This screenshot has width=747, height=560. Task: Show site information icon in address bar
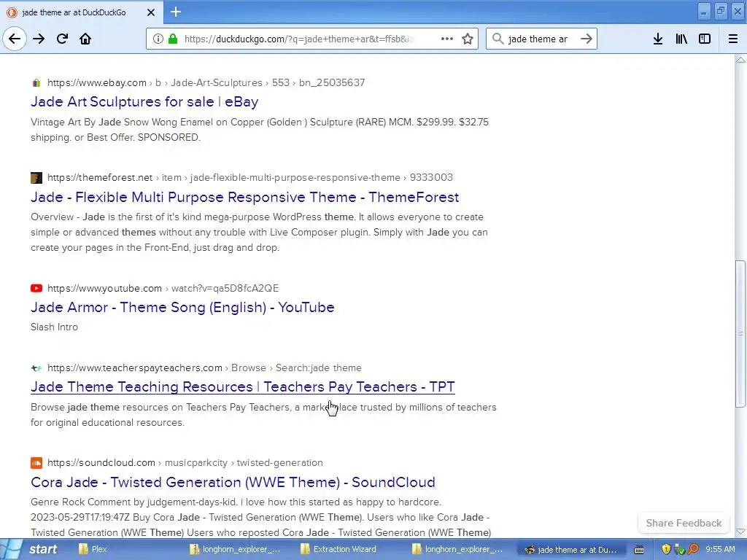click(158, 39)
